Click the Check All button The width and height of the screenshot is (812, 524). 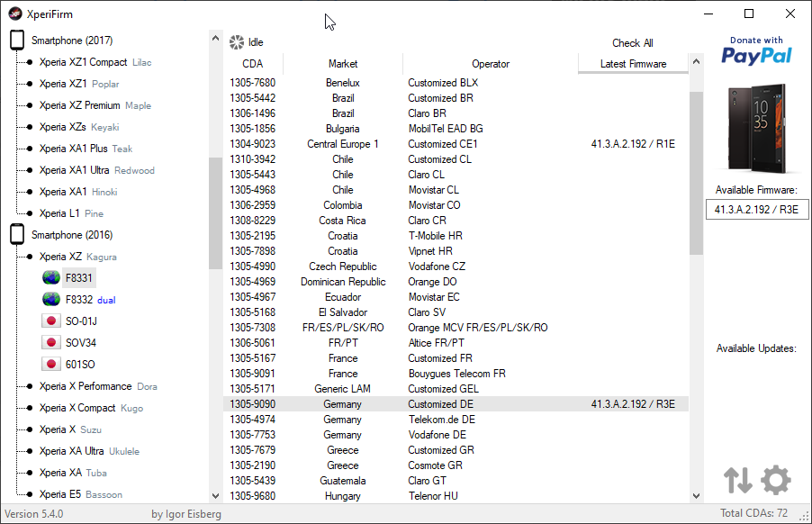tap(633, 43)
